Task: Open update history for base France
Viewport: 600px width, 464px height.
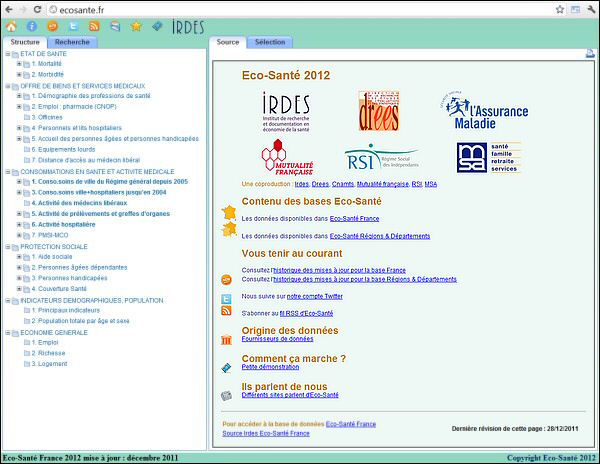Action: [x=339, y=270]
